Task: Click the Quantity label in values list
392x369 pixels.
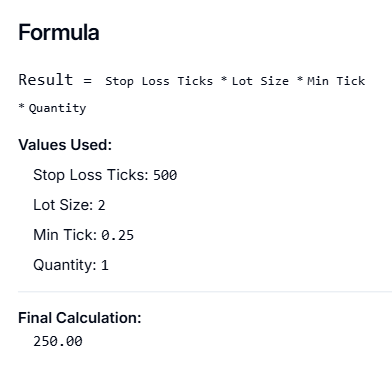Action: coord(65,265)
